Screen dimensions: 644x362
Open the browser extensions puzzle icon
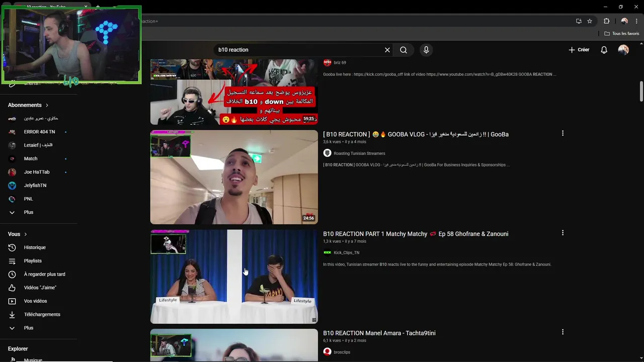point(607,21)
